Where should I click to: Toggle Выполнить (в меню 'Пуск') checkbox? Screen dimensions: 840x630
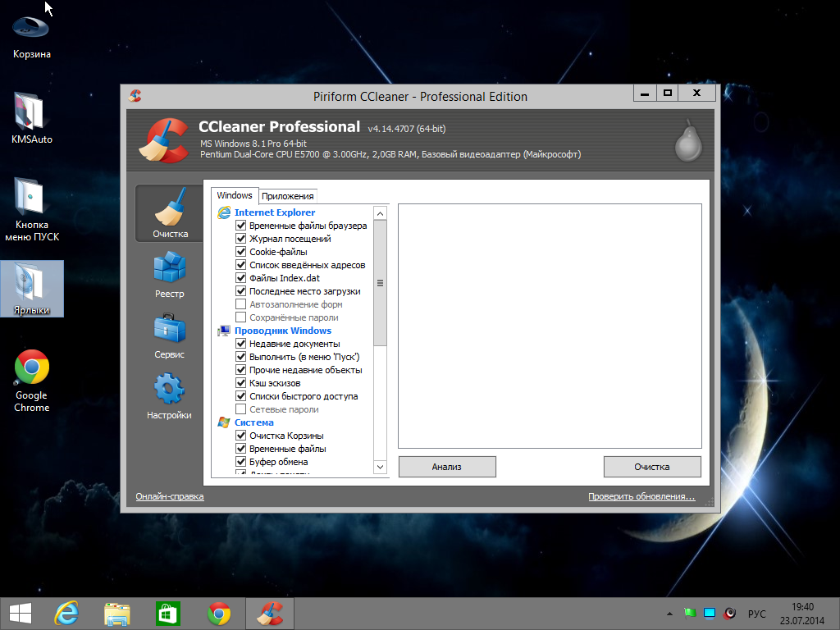point(241,357)
